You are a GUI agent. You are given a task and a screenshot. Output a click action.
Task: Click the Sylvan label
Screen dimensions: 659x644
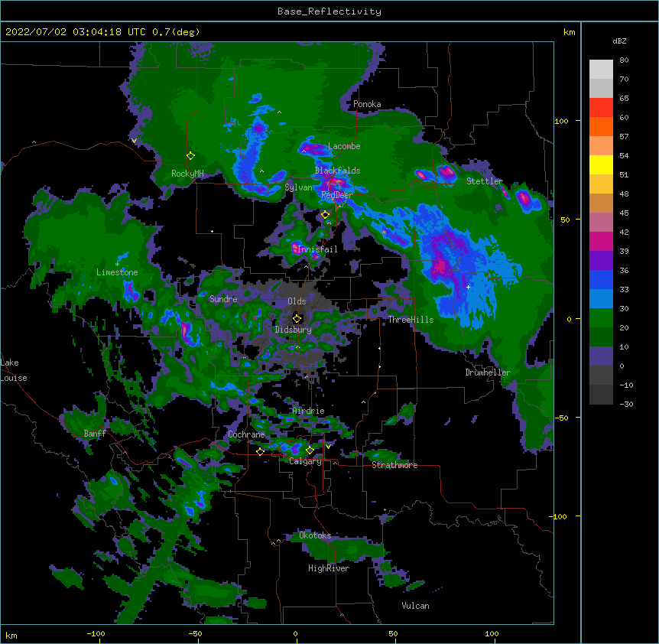(x=298, y=187)
